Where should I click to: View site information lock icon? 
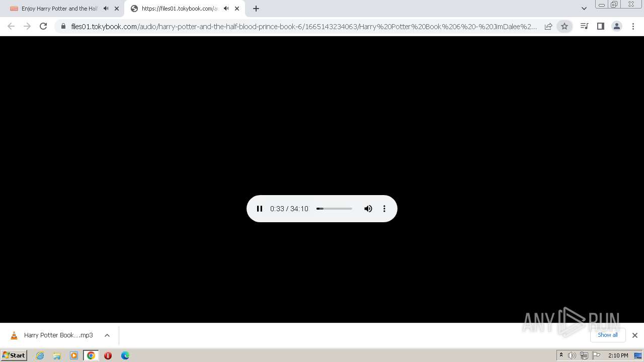click(63, 27)
